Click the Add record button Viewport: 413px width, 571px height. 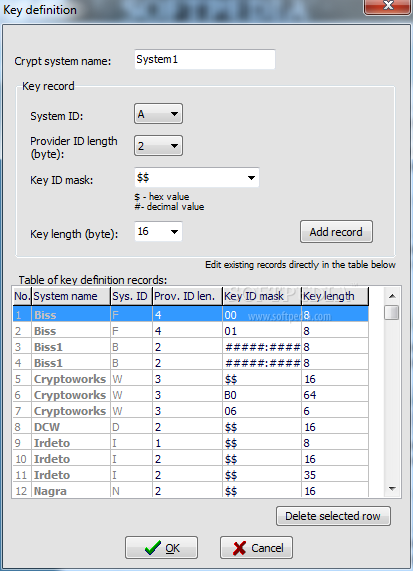point(336,232)
